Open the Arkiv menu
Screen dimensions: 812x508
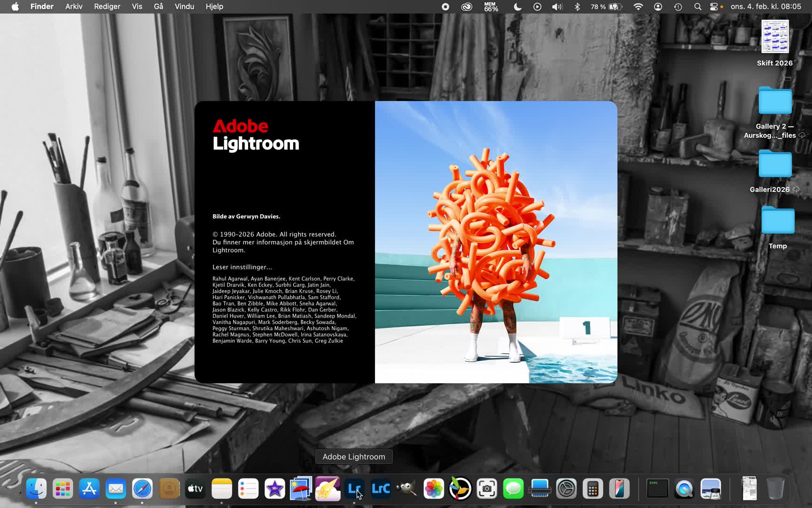point(74,7)
